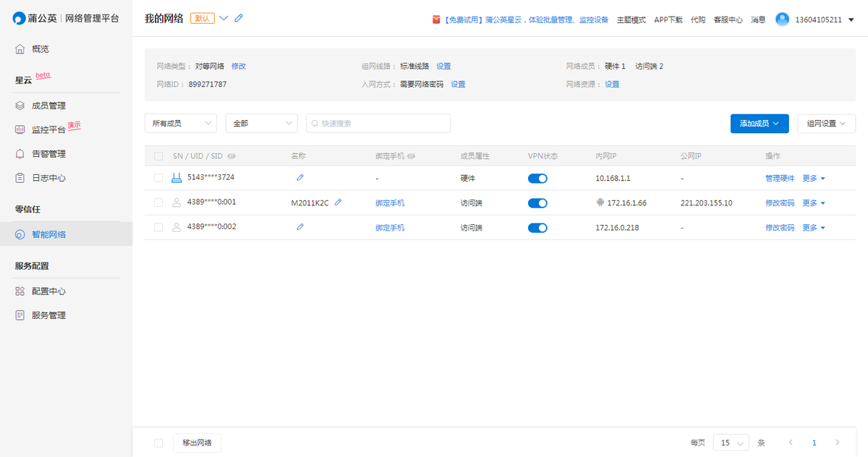Screen dimensions: 868x457
Task: Open APP下载 in top menu
Action: [668, 20]
